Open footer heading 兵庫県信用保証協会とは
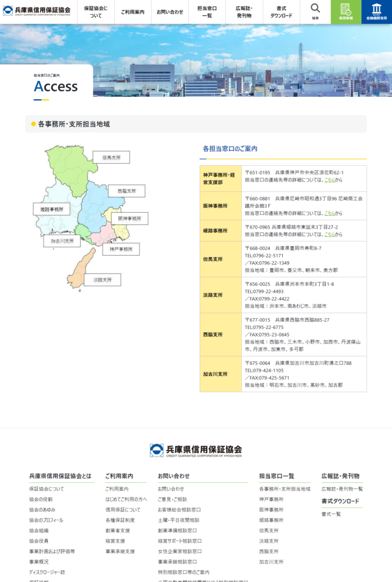This screenshot has width=392, height=582. tap(60, 476)
